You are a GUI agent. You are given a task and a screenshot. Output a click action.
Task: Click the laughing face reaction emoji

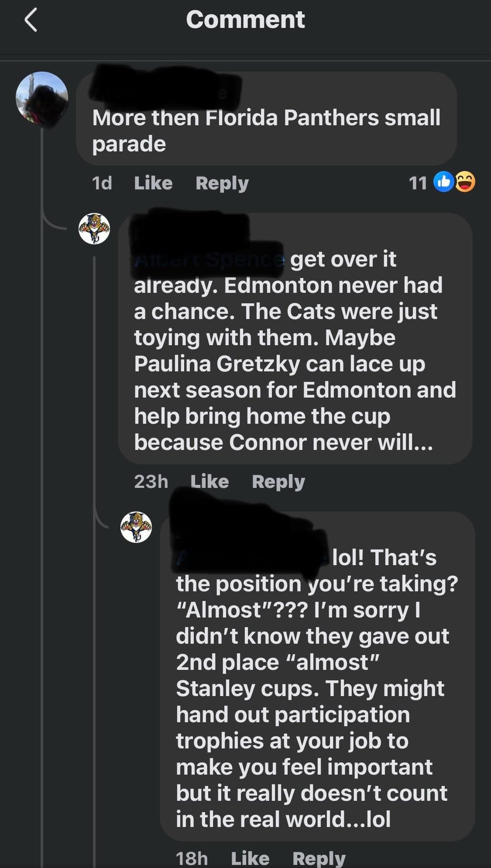[x=465, y=182]
